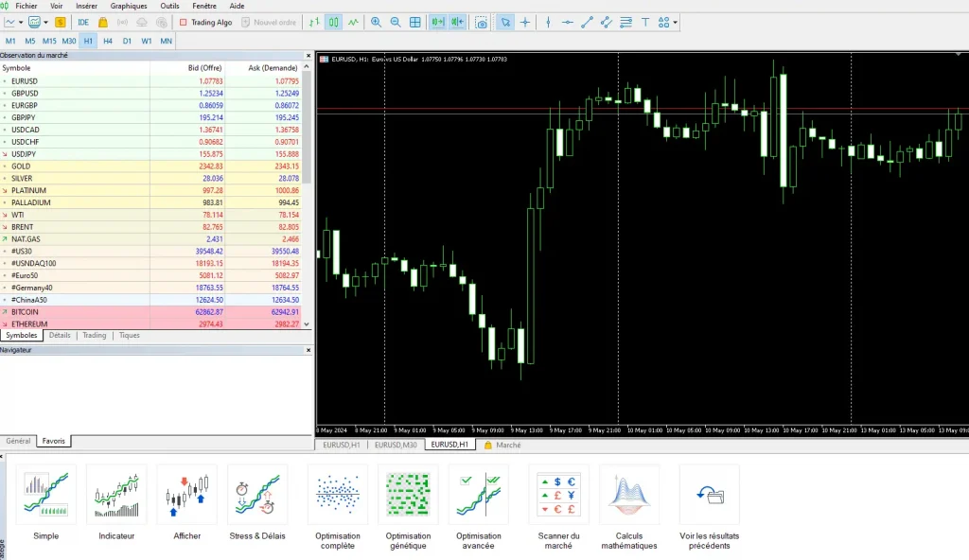
Task: Draw a horizontal line on chart
Action: (x=568, y=23)
